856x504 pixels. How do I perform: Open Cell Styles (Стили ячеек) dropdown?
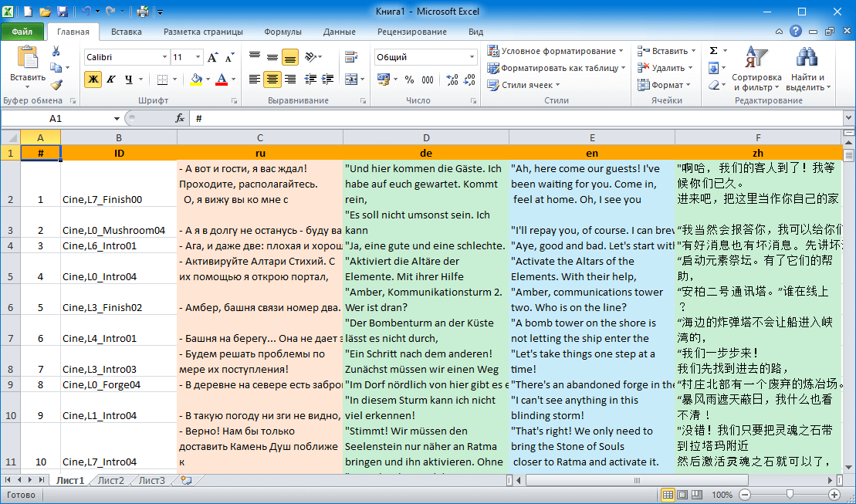pos(524,85)
